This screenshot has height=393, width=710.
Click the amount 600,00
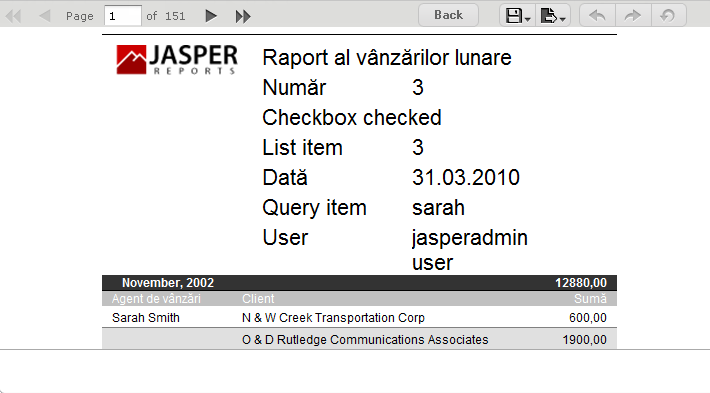588,318
